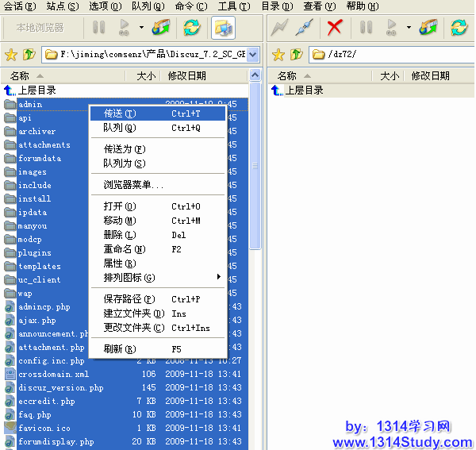Open the 站点 menu in menu bar
Screen dimensions: 476x450
pyautogui.click(x=62, y=6)
